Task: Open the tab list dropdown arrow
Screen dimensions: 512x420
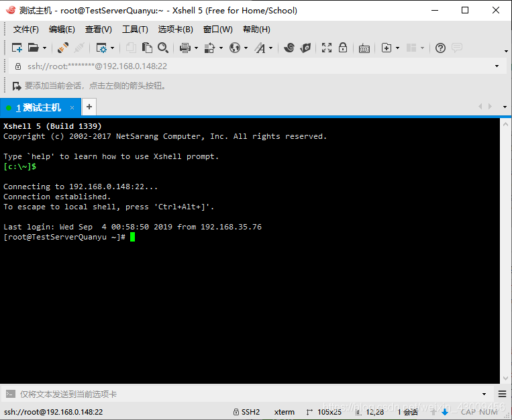Action: [505, 107]
